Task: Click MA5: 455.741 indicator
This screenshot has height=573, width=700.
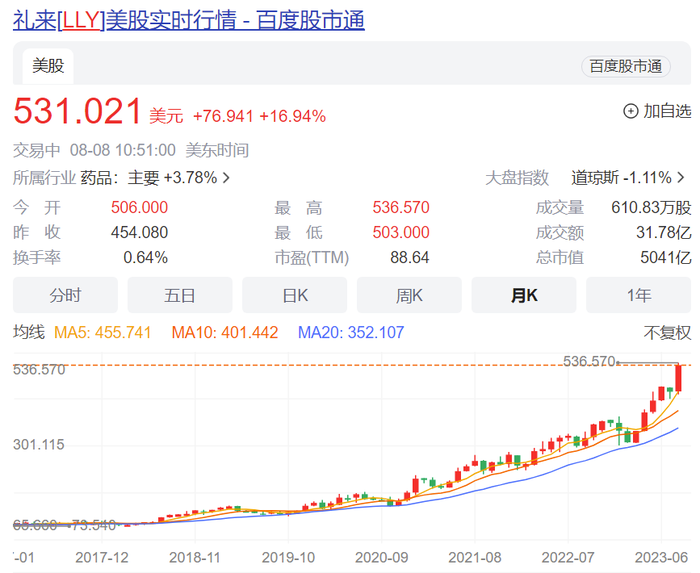Action: [x=102, y=332]
